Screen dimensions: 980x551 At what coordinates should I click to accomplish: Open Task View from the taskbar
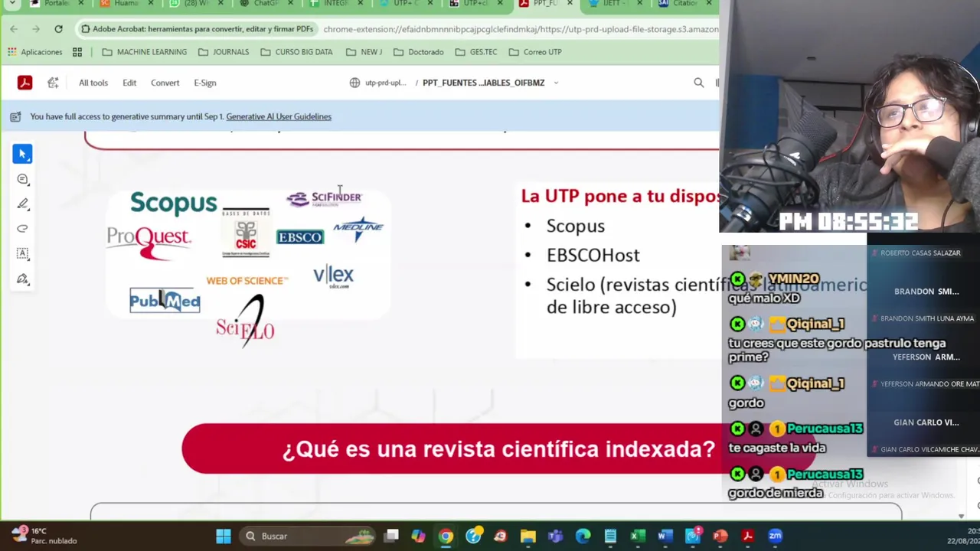click(391, 536)
